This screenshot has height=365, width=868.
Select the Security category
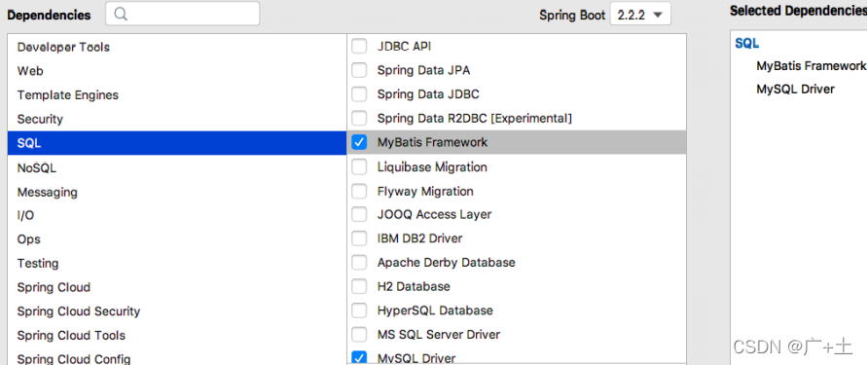point(177,119)
